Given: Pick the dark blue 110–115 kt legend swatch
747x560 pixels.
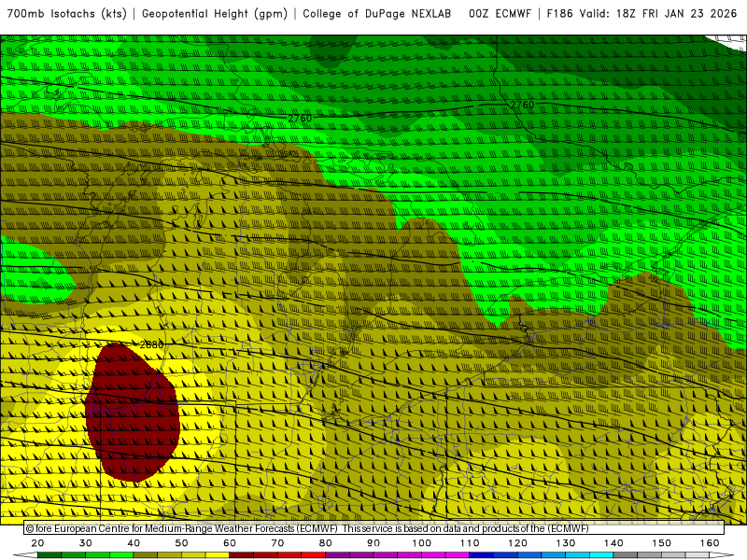Looking at the screenshot, I should (x=481, y=555).
